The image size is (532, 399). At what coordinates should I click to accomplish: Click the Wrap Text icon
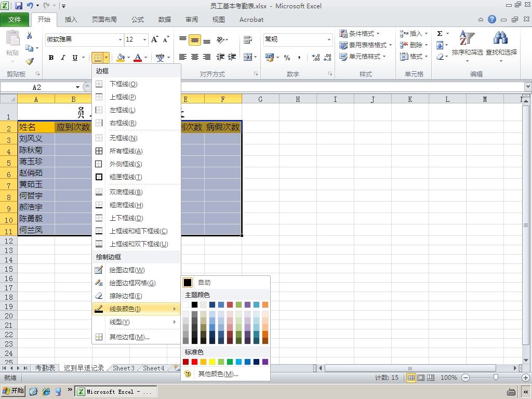pyautogui.click(x=248, y=39)
